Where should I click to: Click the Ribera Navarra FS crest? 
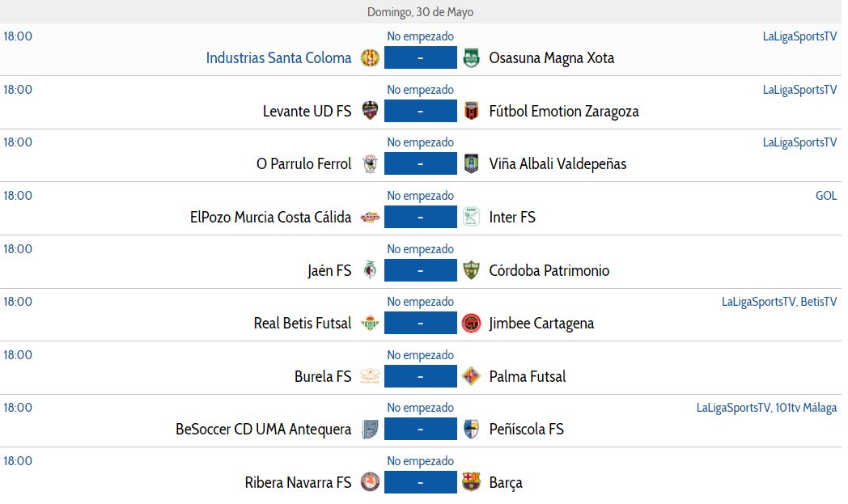370,482
